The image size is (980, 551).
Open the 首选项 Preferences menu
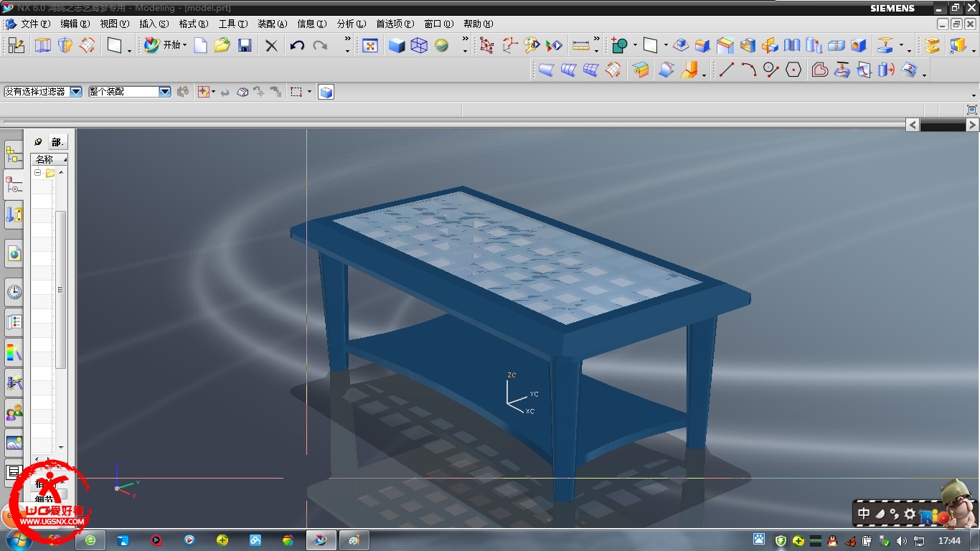click(x=395, y=24)
